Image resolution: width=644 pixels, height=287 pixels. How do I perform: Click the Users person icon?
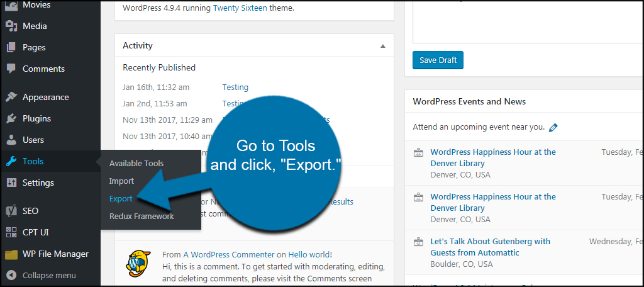(11, 140)
